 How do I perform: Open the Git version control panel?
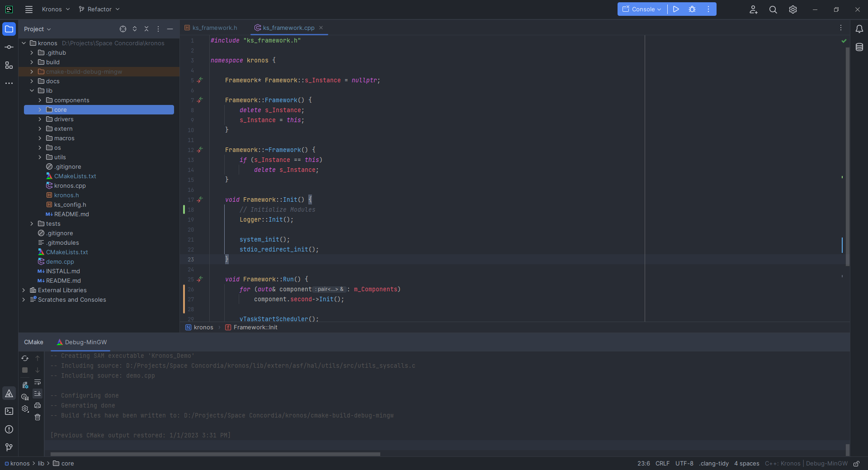[9, 447]
